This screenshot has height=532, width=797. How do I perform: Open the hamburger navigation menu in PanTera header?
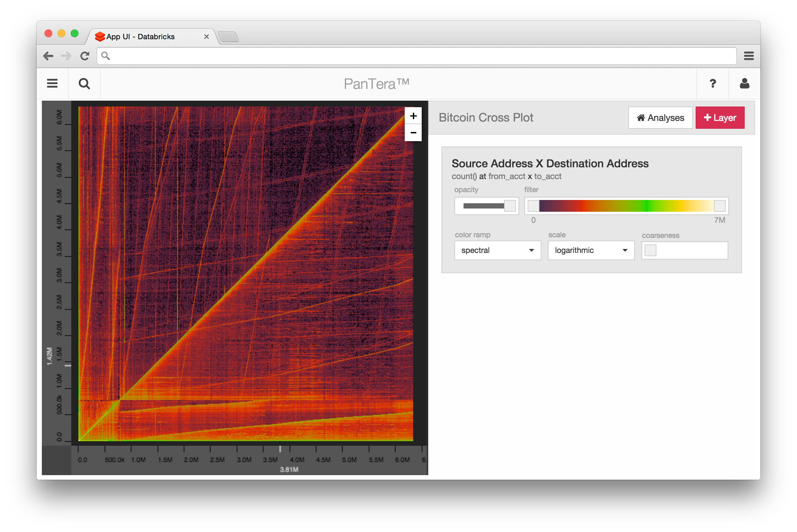pos(52,83)
